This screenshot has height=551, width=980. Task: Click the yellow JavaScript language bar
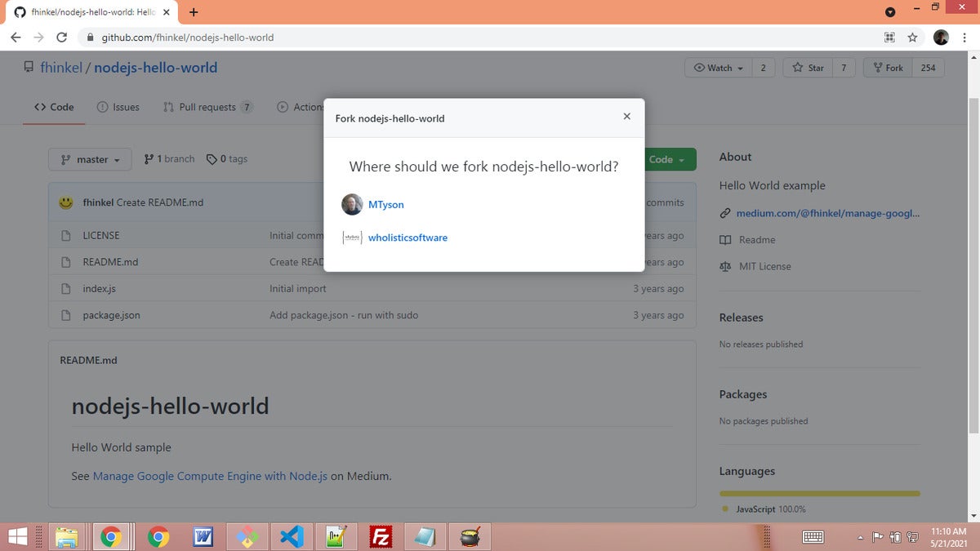820,493
